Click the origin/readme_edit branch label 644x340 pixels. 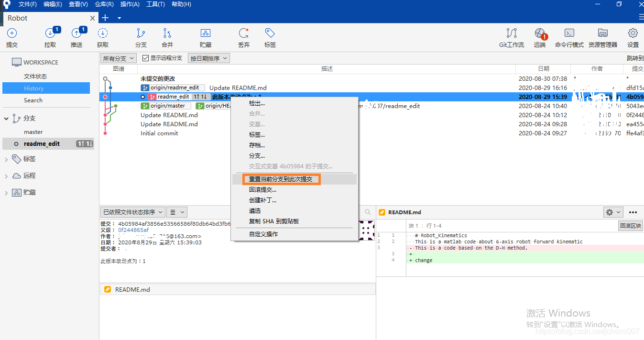coord(173,88)
